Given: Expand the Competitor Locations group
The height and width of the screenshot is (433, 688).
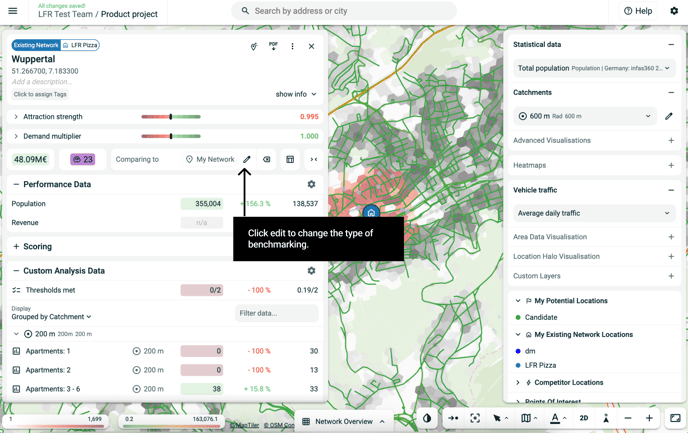Looking at the screenshot, I should pos(518,383).
